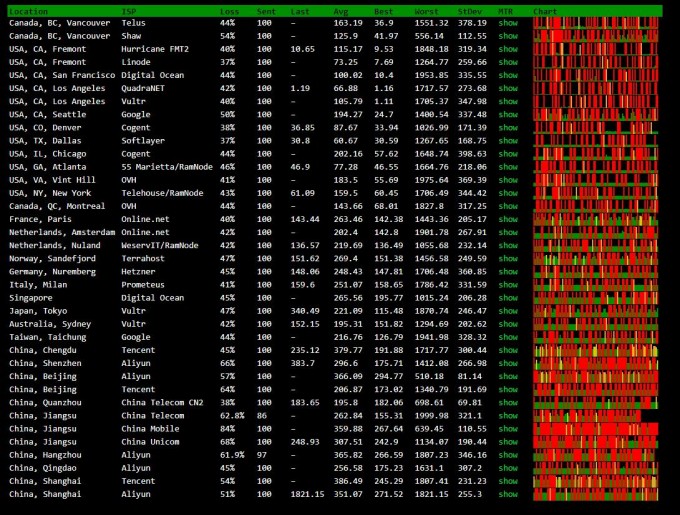The height and width of the screenshot is (515, 680).
Task: Click the 386.49 average latency value
Action: 348,481
